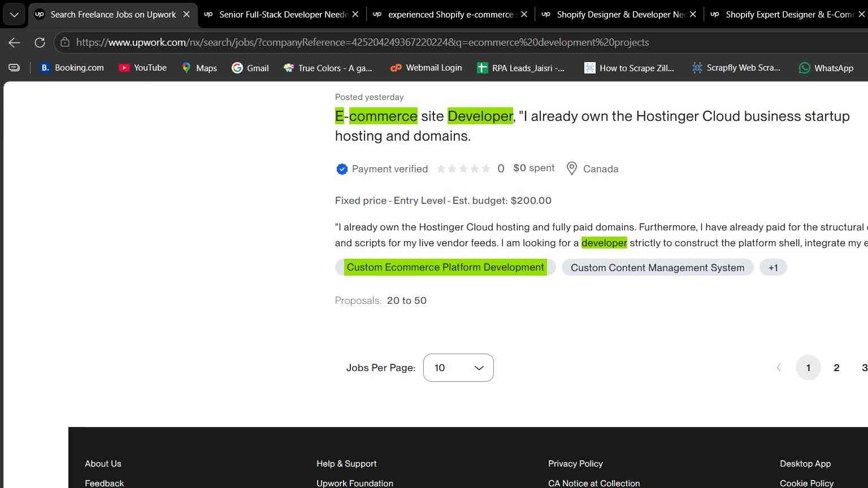868x488 pixels.
Task: Open the Booking.com bookmark
Action: tap(71, 68)
